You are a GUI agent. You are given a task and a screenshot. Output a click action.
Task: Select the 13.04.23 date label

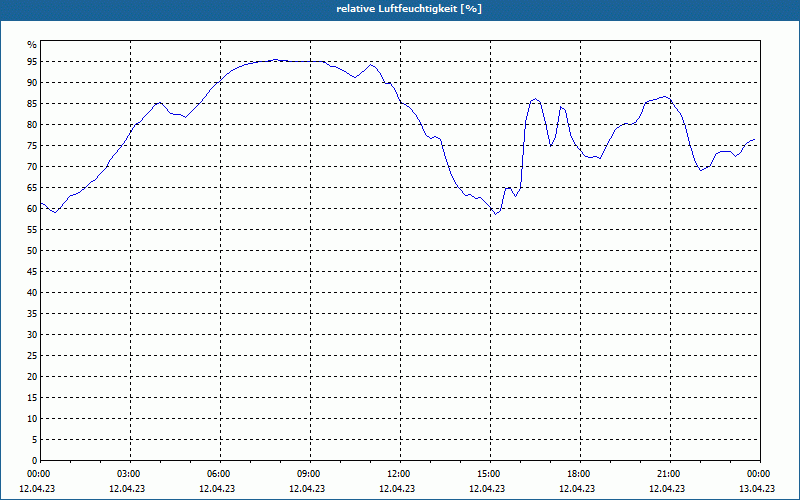757,489
